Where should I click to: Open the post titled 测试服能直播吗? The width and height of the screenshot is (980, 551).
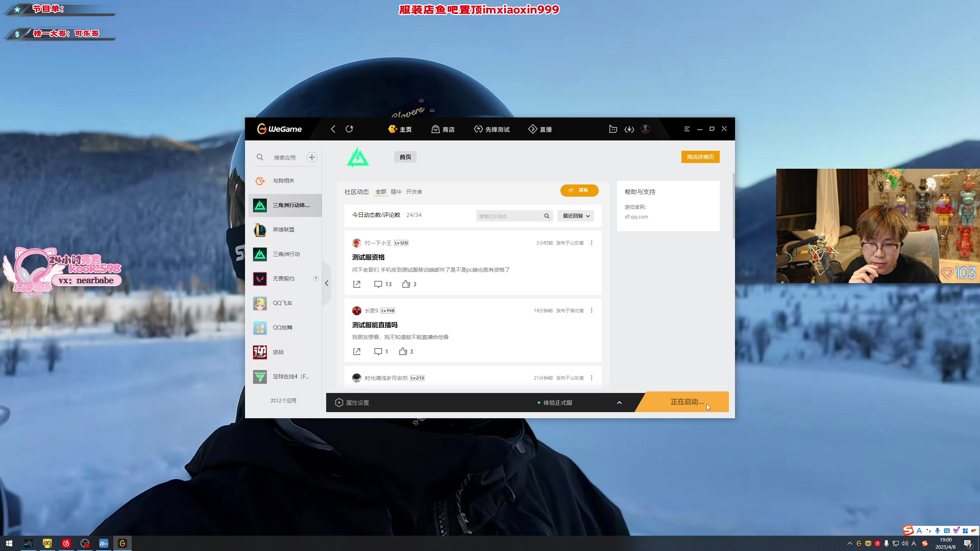point(375,325)
